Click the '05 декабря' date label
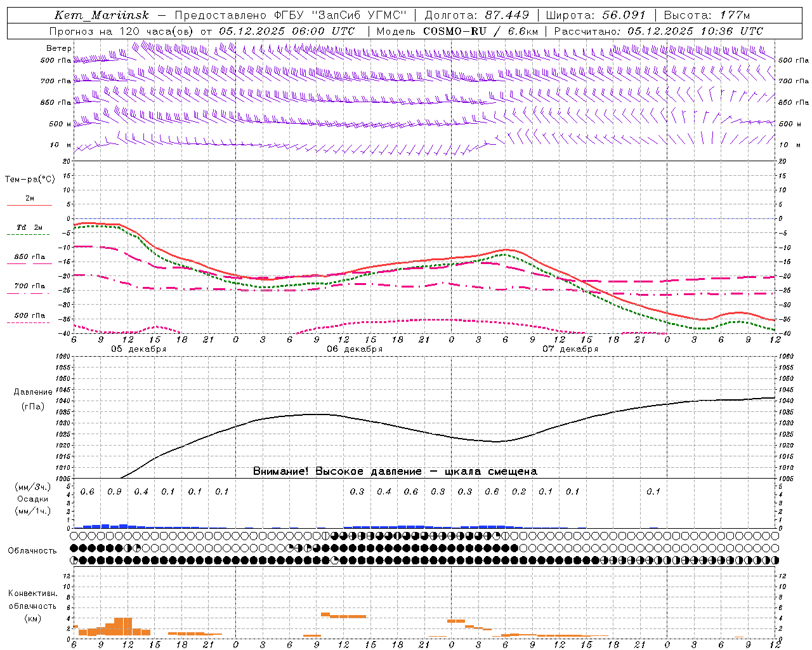This screenshot has width=812, height=650. (x=139, y=349)
